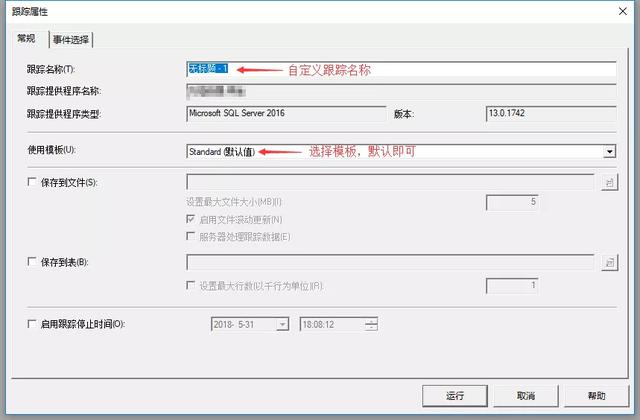The height and width of the screenshot is (420, 640).
Task: Enable 保存到表 checkbox
Action: [32, 261]
